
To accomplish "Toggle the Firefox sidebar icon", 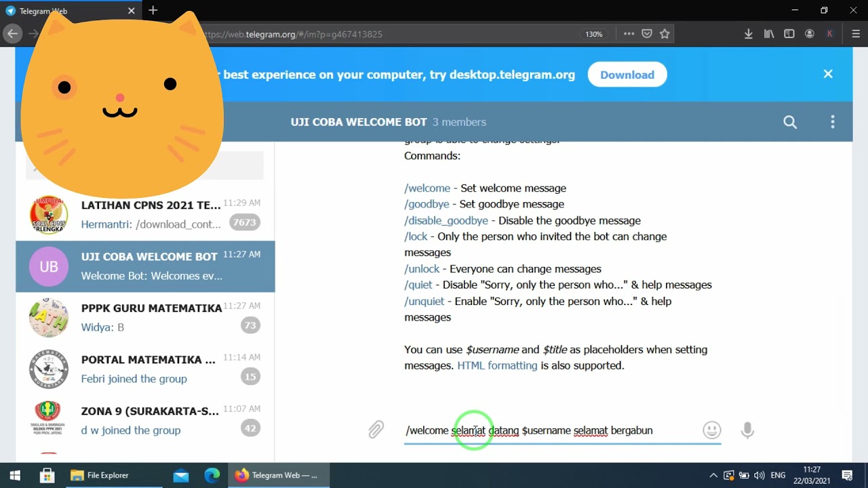I will pyautogui.click(x=789, y=34).
